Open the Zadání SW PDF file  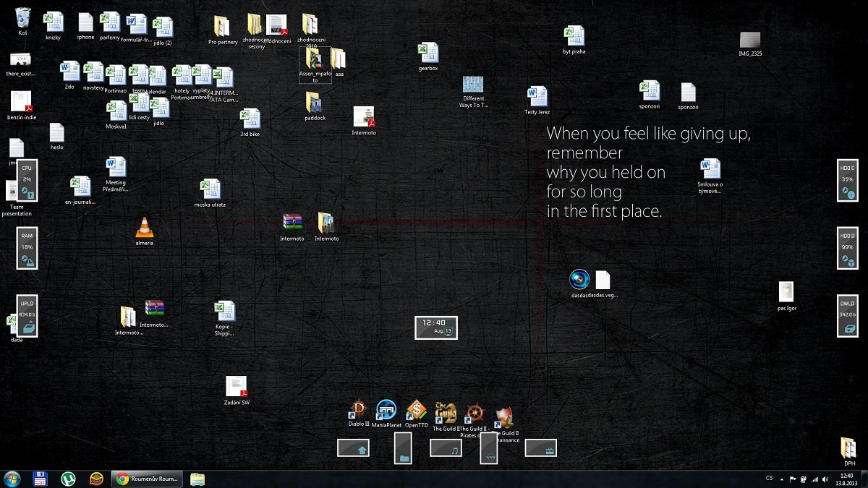pyautogui.click(x=237, y=387)
